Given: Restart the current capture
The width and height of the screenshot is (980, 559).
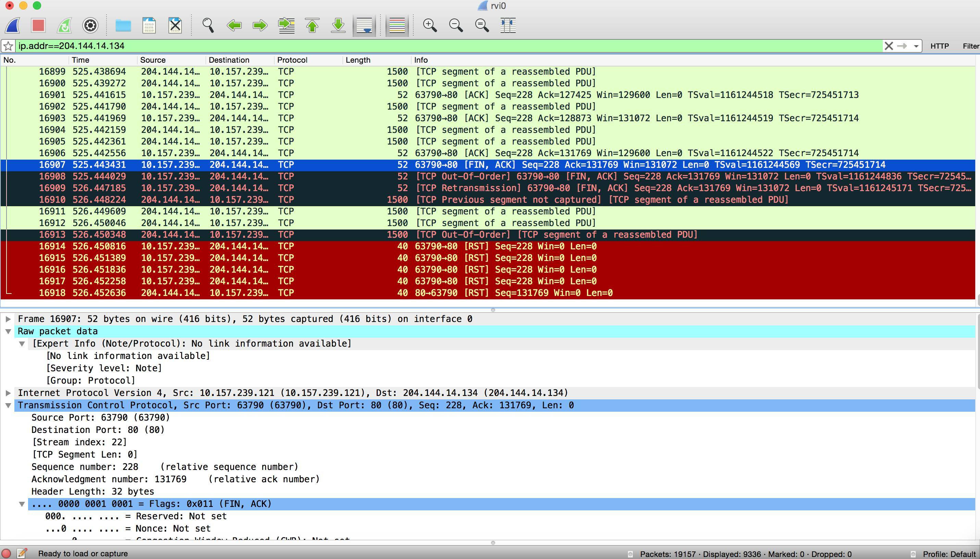Looking at the screenshot, I should 64,26.
